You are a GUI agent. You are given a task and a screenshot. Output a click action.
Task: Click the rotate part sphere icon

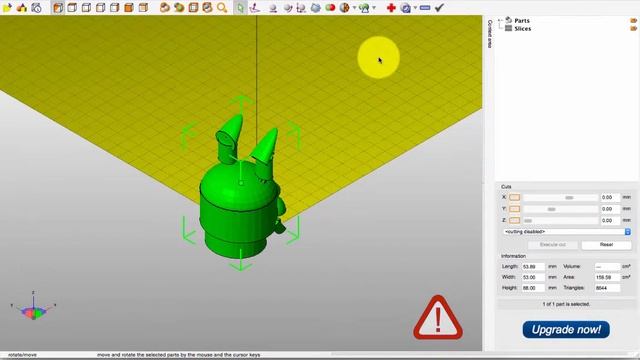point(287,7)
